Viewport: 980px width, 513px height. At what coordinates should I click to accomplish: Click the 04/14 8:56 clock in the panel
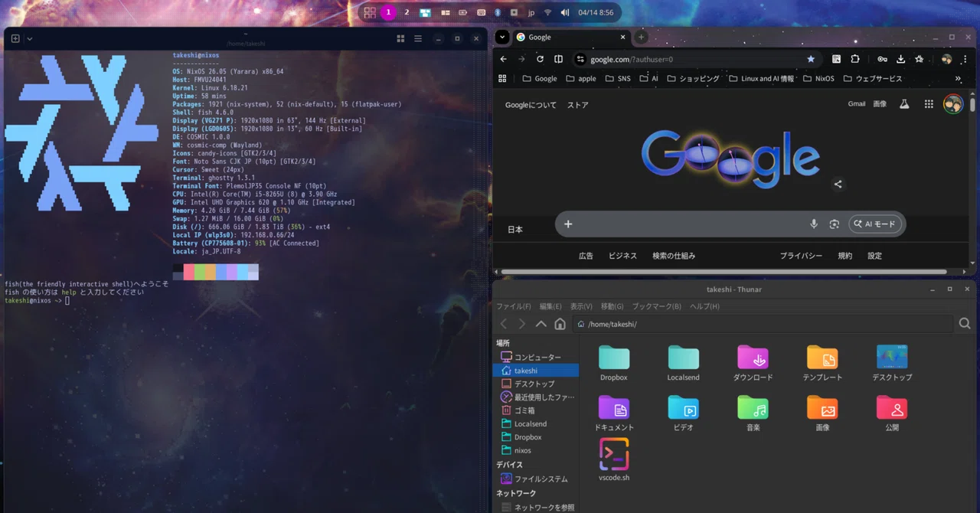click(x=596, y=12)
